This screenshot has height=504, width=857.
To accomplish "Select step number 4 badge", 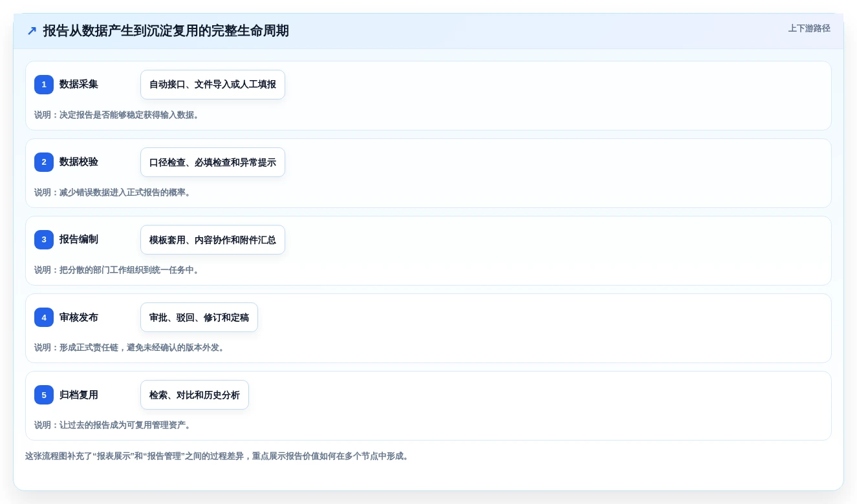I will point(44,317).
